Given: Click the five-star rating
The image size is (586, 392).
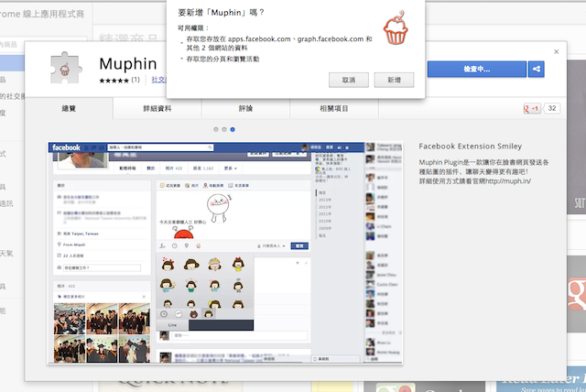Looking at the screenshot, I should [x=114, y=81].
